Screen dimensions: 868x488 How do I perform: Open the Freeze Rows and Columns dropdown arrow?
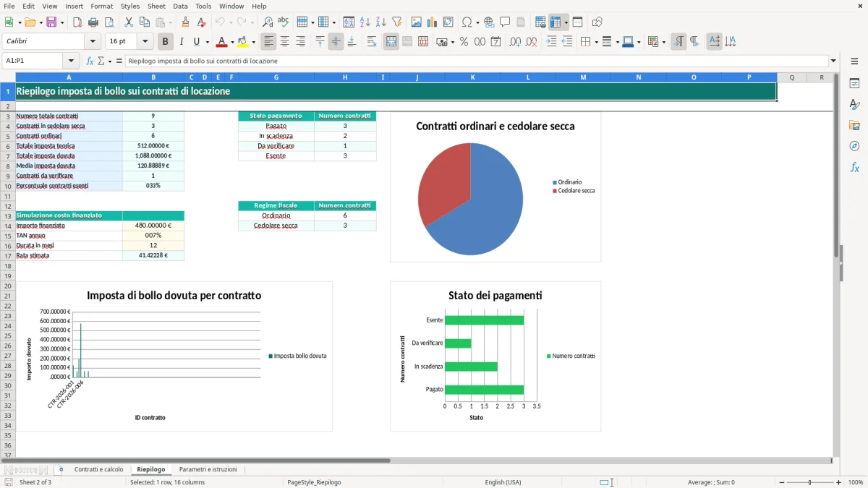pyautogui.click(x=566, y=22)
